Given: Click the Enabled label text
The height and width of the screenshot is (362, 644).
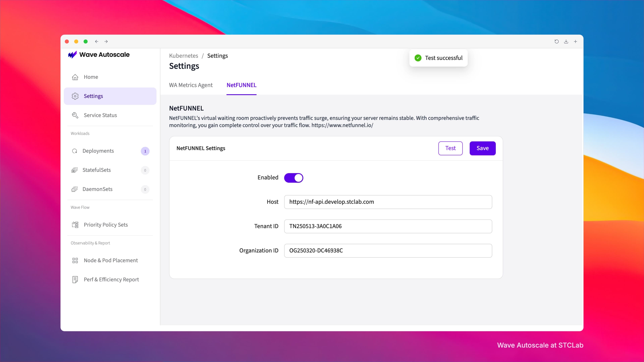Looking at the screenshot, I should point(268,177).
